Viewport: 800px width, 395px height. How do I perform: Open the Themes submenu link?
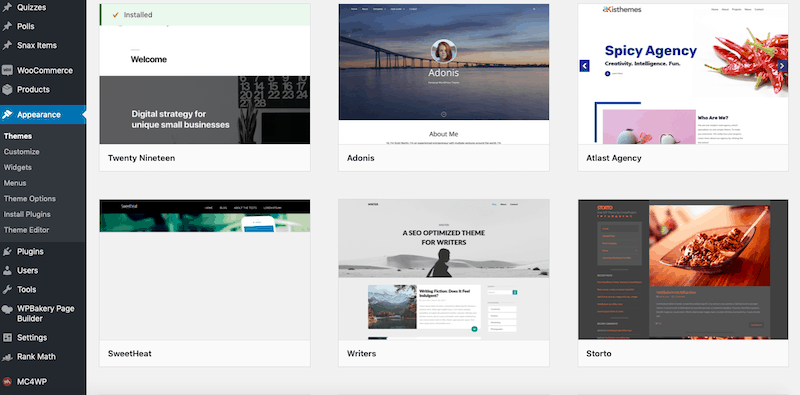[x=18, y=136]
